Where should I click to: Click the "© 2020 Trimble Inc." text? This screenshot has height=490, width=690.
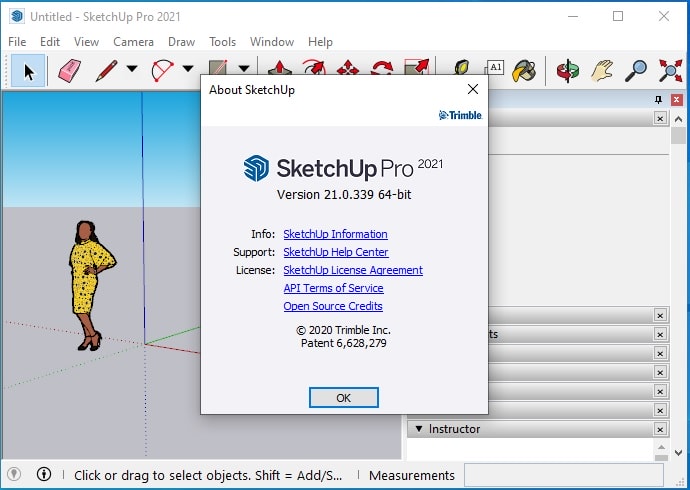coord(343,330)
